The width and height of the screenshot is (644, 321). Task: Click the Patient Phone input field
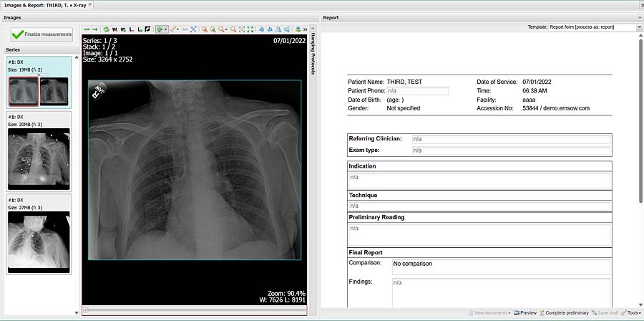(417, 91)
